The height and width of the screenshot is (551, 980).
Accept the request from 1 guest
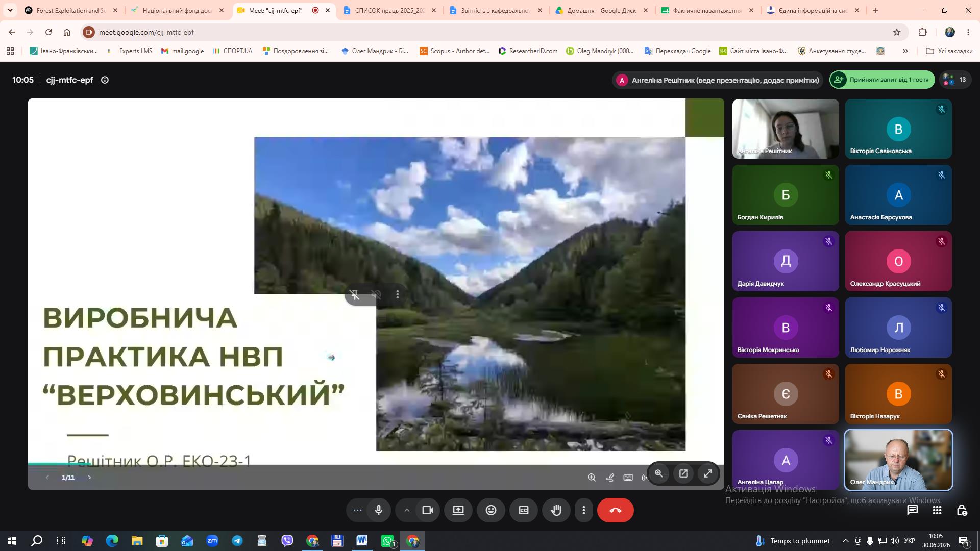tap(883, 80)
